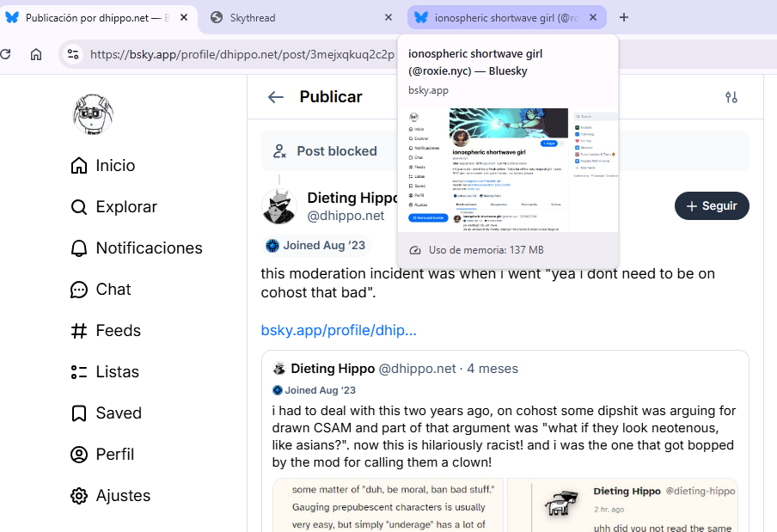Open Saved bookmarks in sidebar
Screen dimensions: 777x532
coord(79,413)
